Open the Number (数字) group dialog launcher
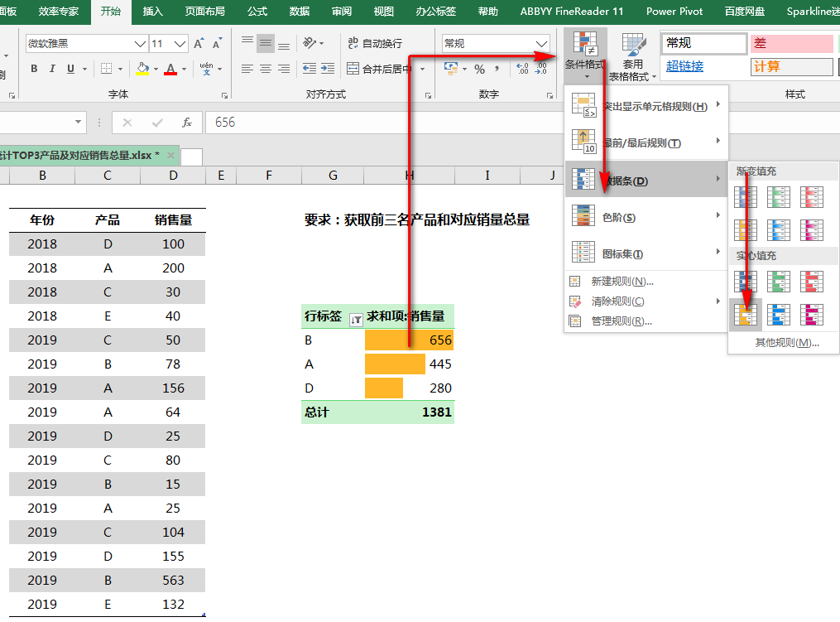The image size is (840, 622). (550, 95)
